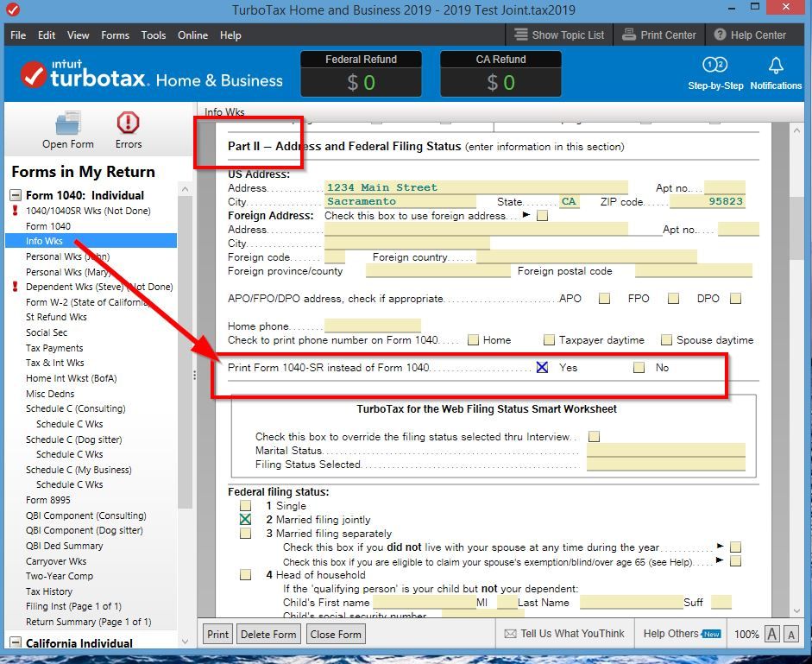Expand the California Individual section
This screenshot has width=812, height=664.
coord(16,643)
